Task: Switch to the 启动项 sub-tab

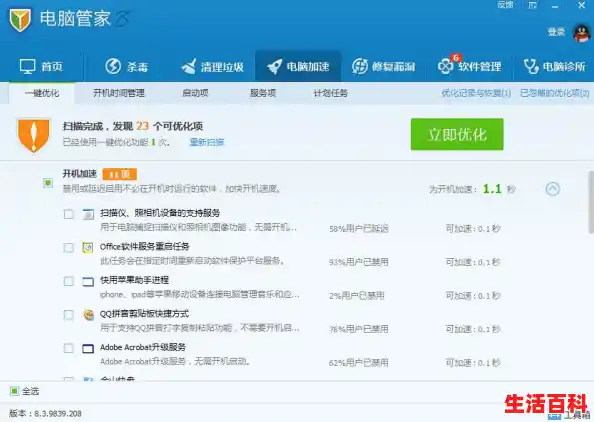Action: tap(195, 93)
